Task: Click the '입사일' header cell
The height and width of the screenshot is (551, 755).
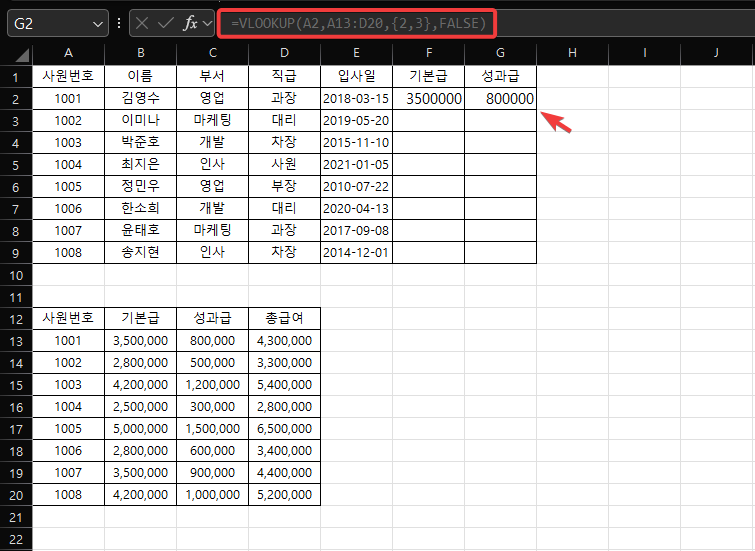Action: pos(356,76)
